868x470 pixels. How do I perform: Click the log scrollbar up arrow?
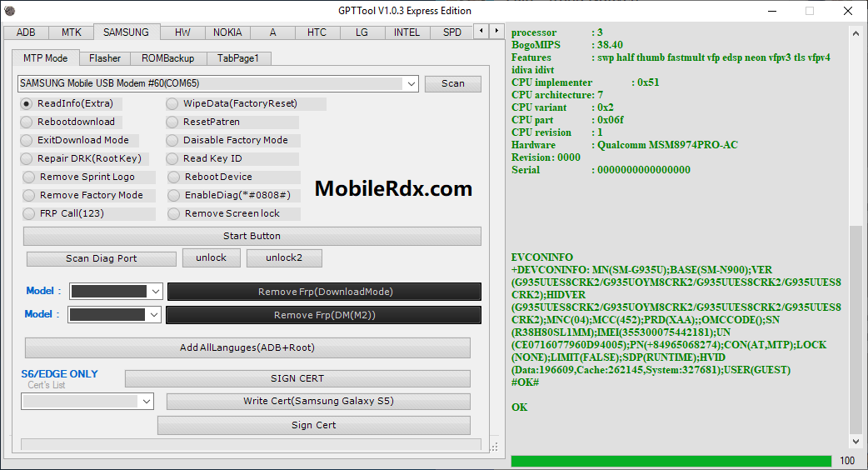[856, 34]
